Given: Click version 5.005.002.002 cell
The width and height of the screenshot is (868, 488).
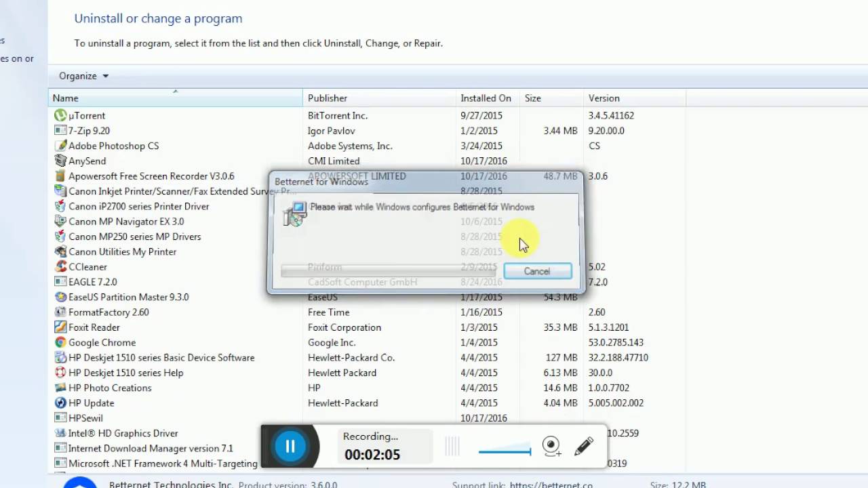Looking at the screenshot, I should (616, 403).
